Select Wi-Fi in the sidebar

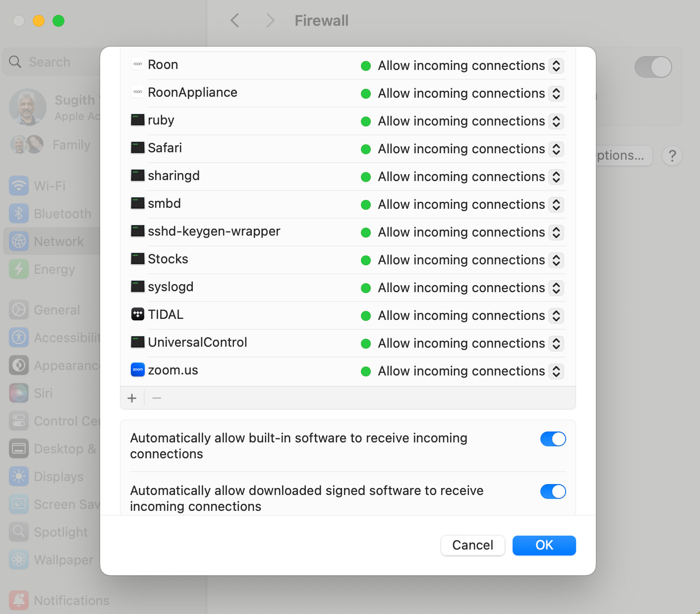50,186
